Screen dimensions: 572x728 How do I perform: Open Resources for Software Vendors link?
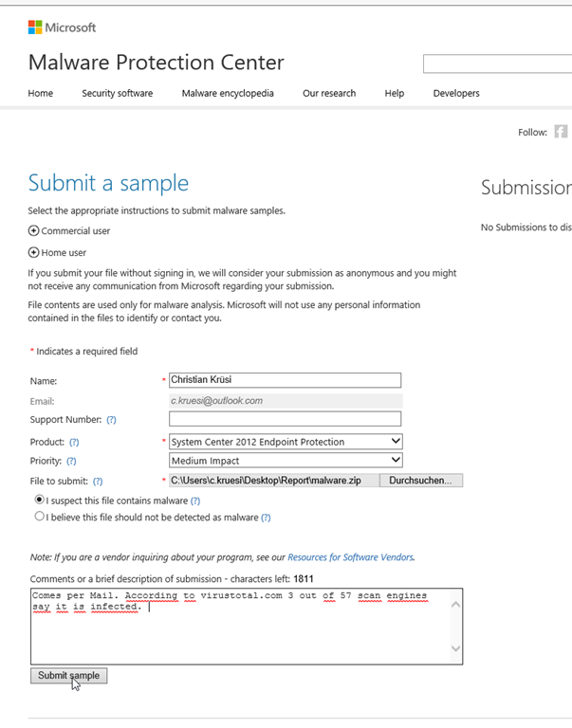(350, 557)
